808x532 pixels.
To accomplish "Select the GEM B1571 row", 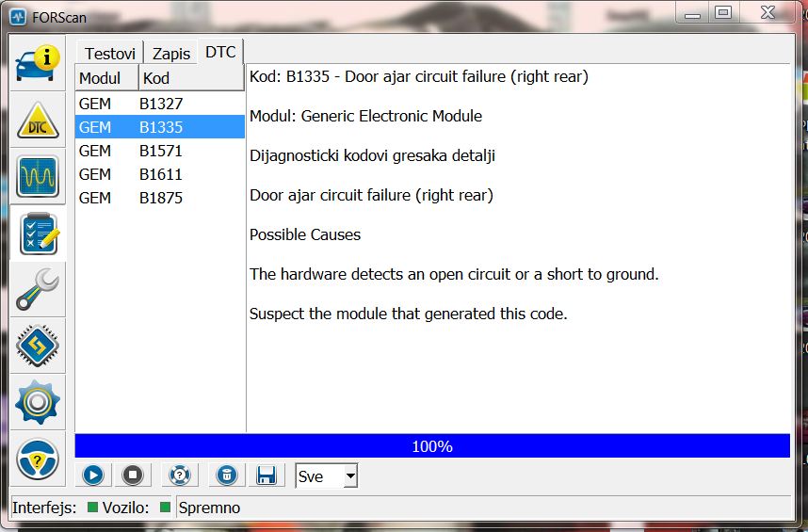I will coord(160,151).
